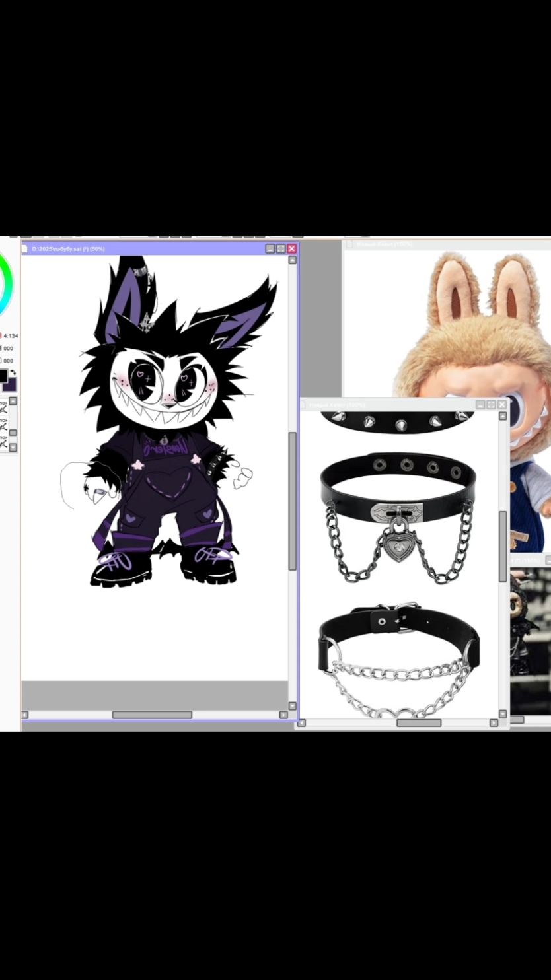Click document icon of Labubu plush window
551x980 pixels.
pos(350,244)
